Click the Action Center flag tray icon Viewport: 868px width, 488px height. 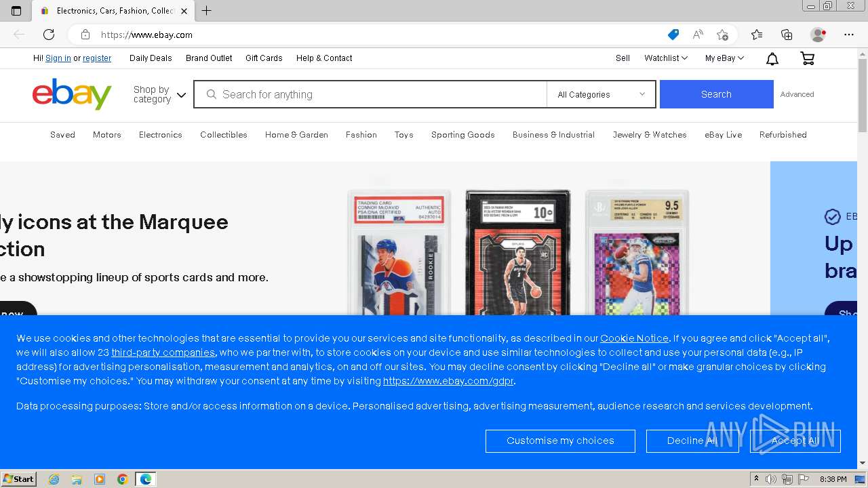click(804, 479)
